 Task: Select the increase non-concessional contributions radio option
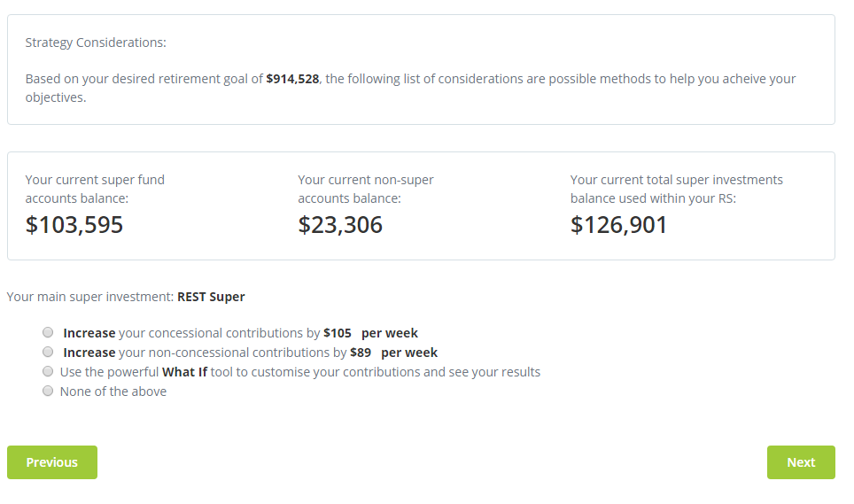pyautogui.click(x=48, y=353)
